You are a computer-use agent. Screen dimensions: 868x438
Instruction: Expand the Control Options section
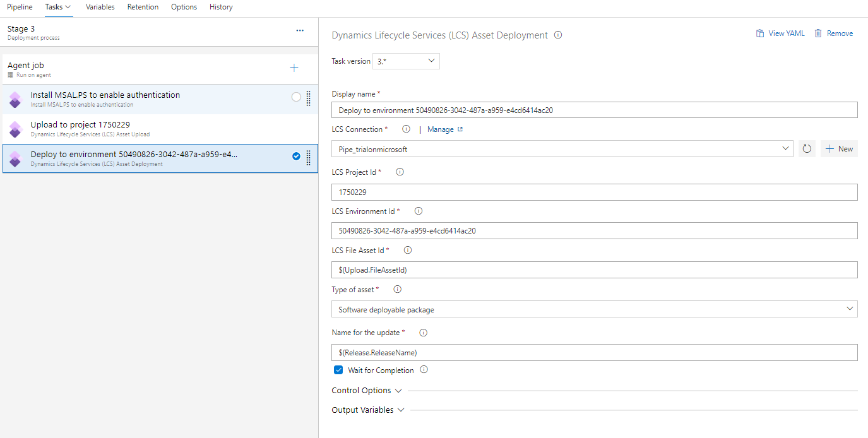367,391
